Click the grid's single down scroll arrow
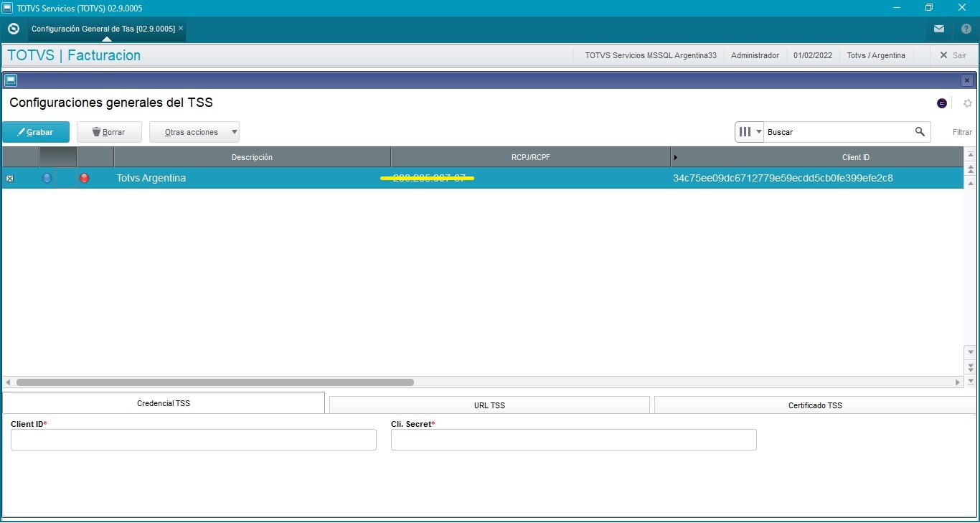Image resolution: width=980 pixels, height=523 pixels. [x=971, y=352]
